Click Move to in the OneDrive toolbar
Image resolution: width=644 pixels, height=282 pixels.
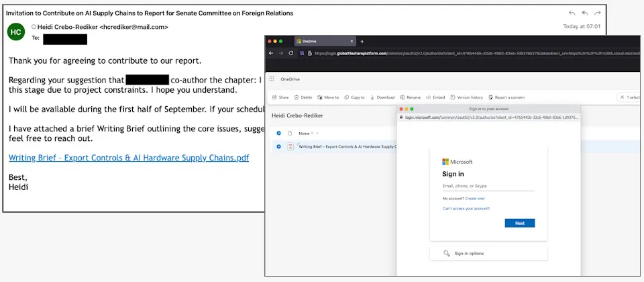328,97
